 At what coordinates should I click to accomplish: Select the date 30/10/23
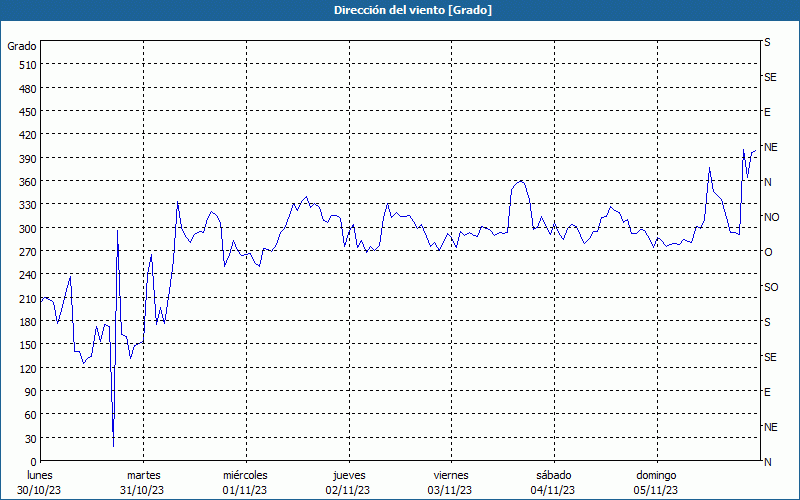click(39, 490)
